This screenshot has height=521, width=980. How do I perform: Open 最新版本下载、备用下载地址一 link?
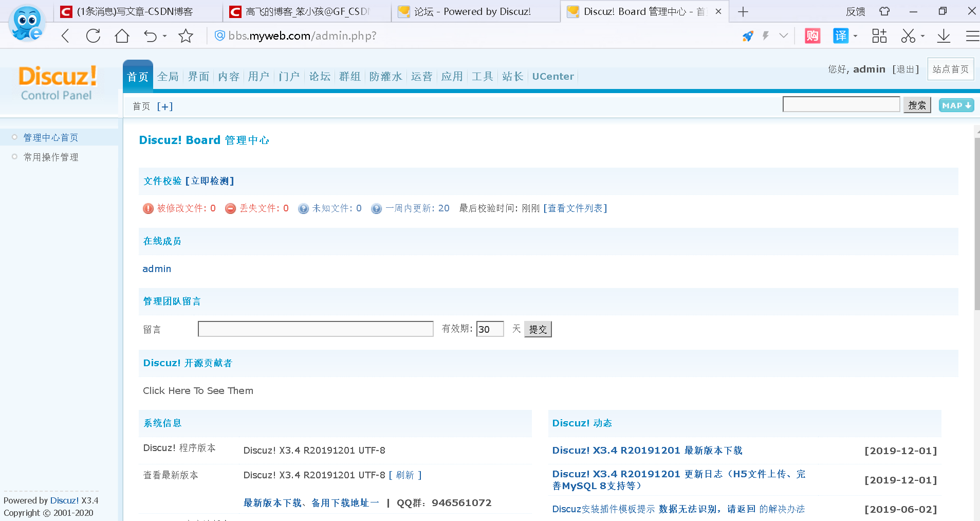[311, 503]
